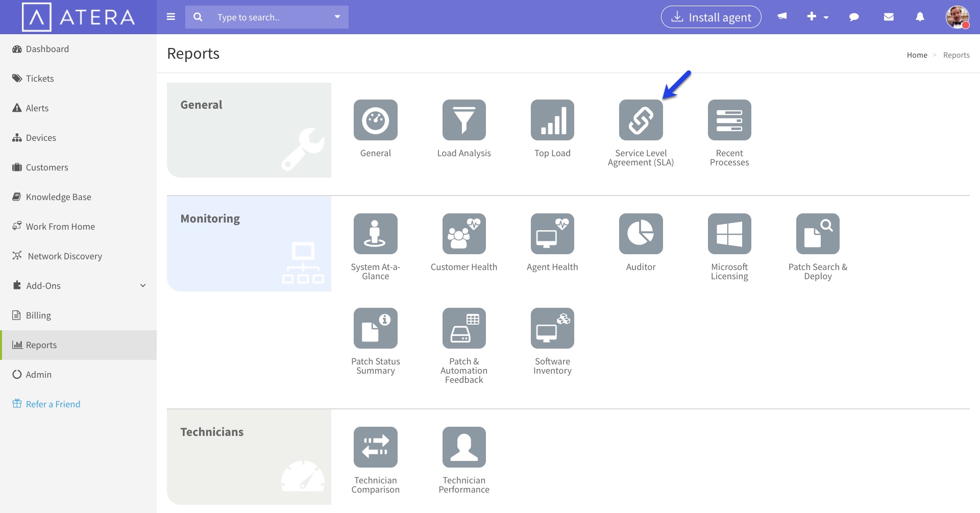The image size is (980, 513).
Task: Open the plus quick-add dropdown
Action: click(x=817, y=17)
